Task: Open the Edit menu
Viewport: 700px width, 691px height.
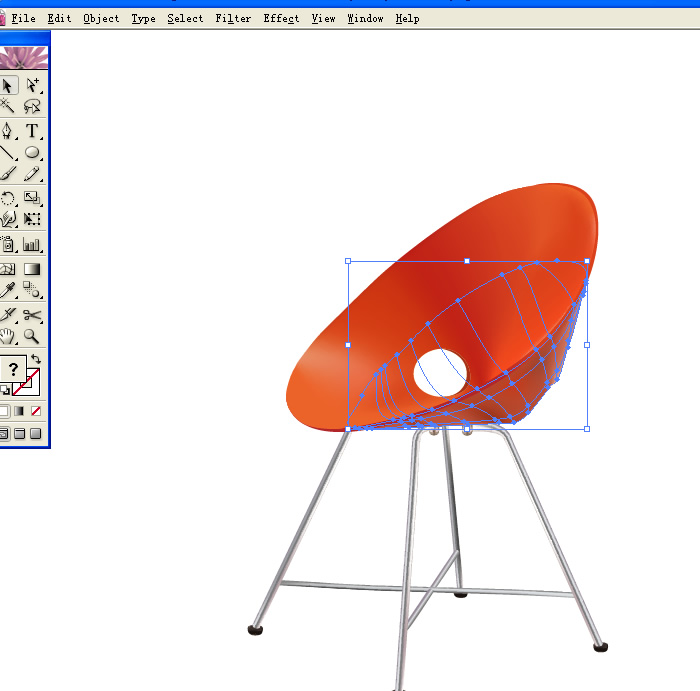Action: pos(59,18)
